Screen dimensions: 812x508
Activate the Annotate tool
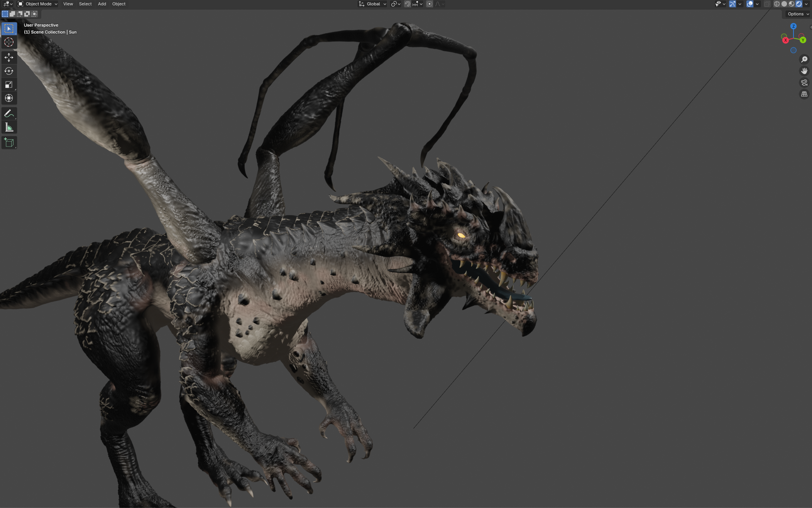(x=9, y=113)
